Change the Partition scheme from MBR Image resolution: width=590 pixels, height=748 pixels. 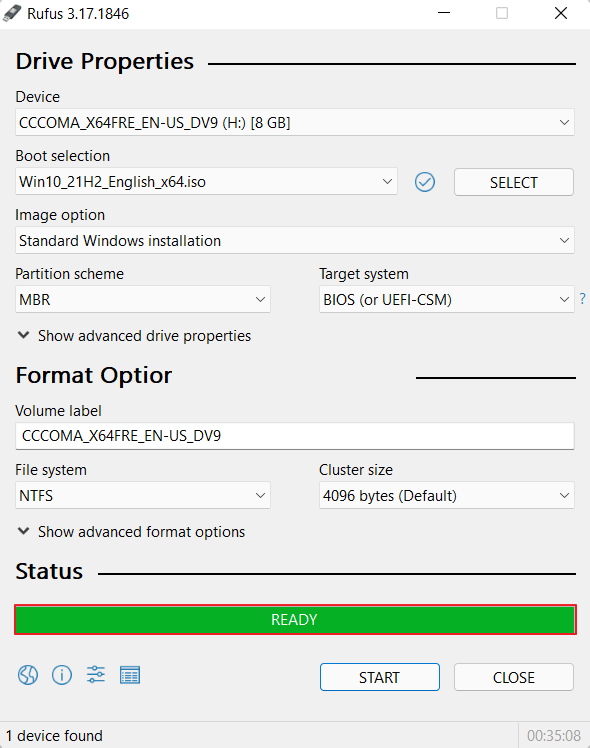click(x=143, y=300)
